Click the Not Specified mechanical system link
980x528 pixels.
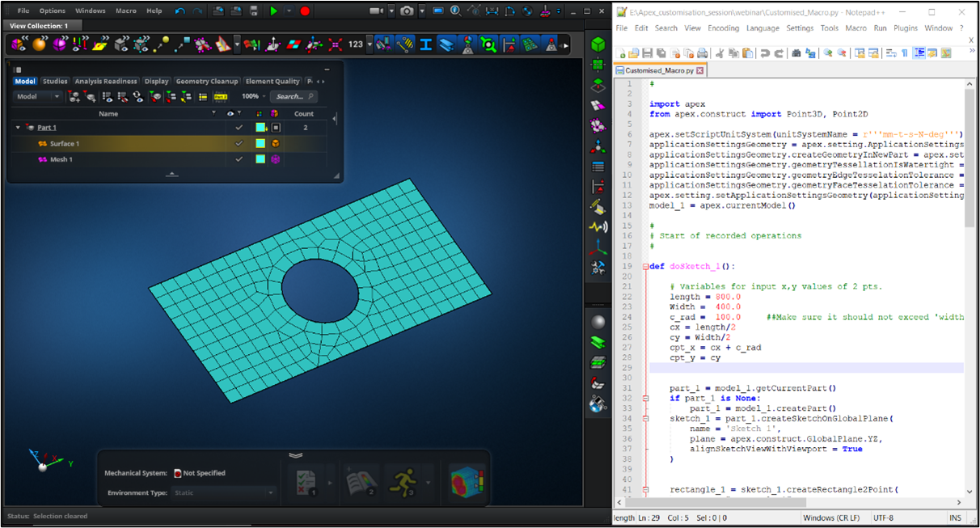pos(204,473)
